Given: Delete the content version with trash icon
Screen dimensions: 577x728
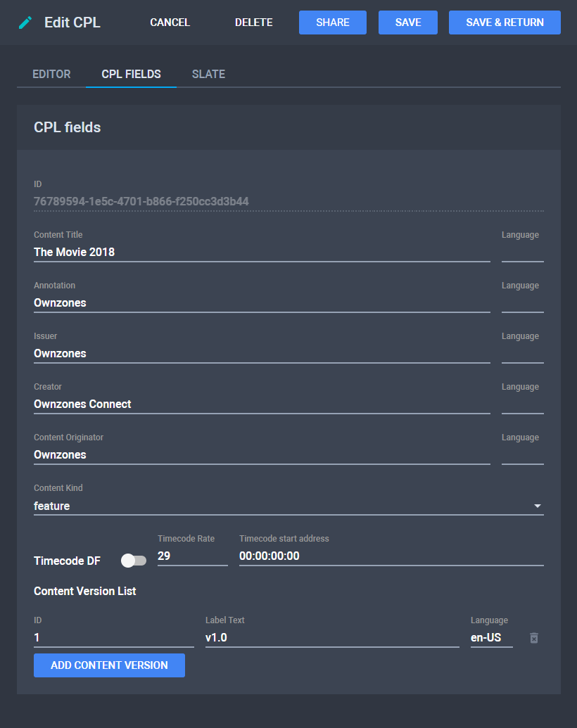Looking at the screenshot, I should (534, 638).
